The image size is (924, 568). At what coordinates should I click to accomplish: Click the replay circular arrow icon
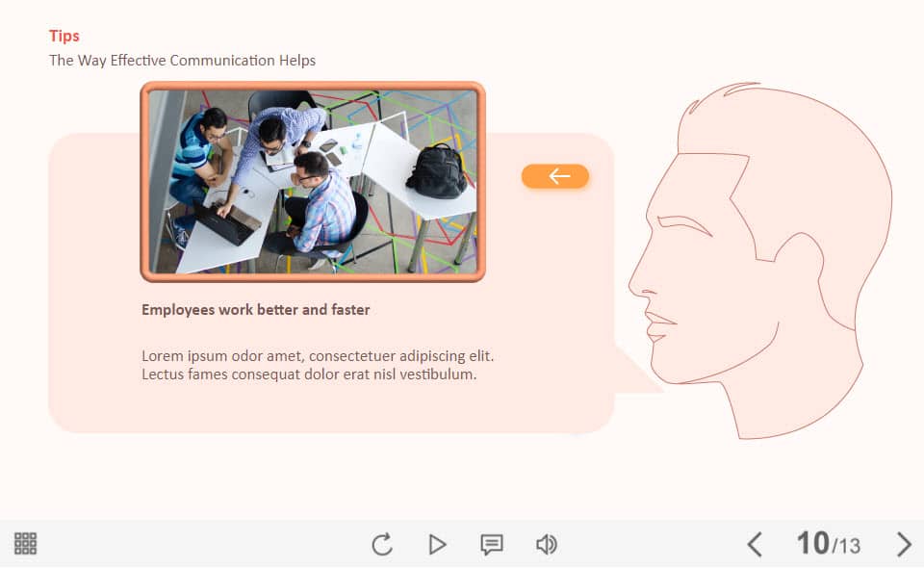point(382,544)
